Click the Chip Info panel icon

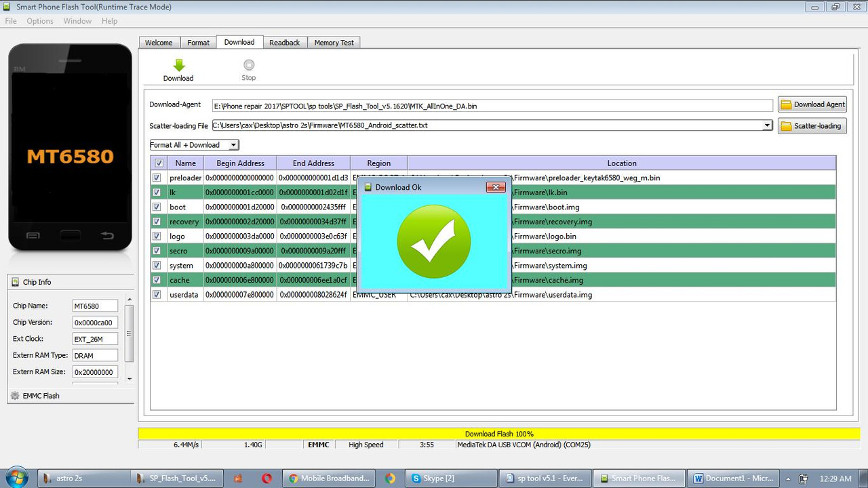[15, 282]
